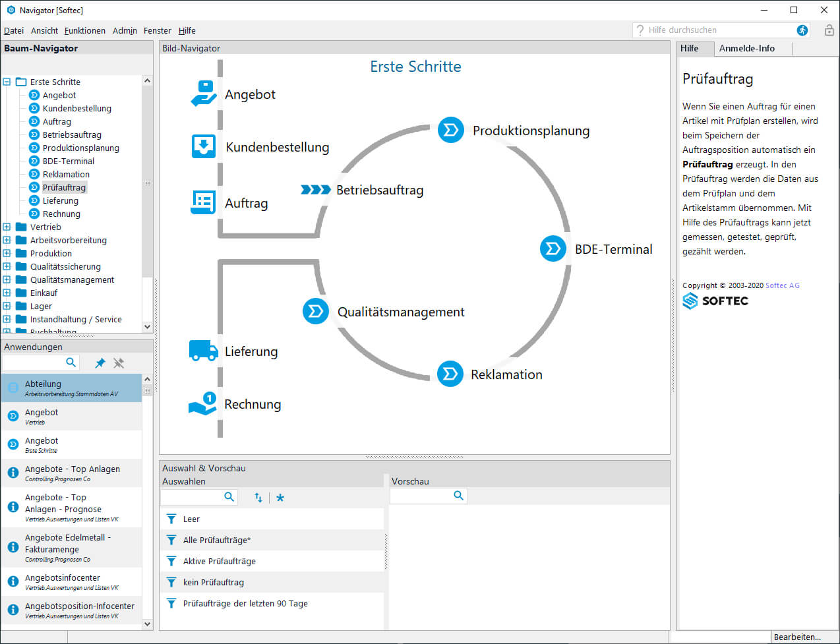Collapse the Erste Schritte folder
Screen dimensions: 840x644
pos(6,81)
